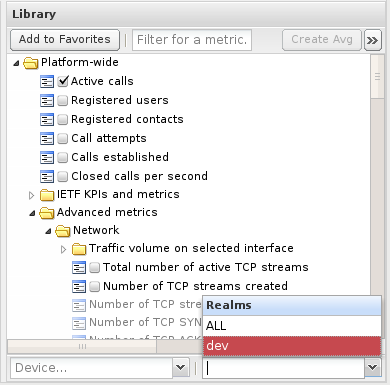Click the horizontal scrollbar thumb

(x=82, y=347)
